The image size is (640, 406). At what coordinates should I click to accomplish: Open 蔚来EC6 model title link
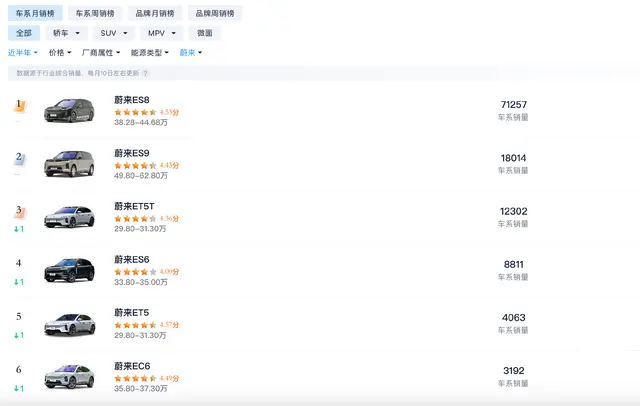[x=132, y=366]
